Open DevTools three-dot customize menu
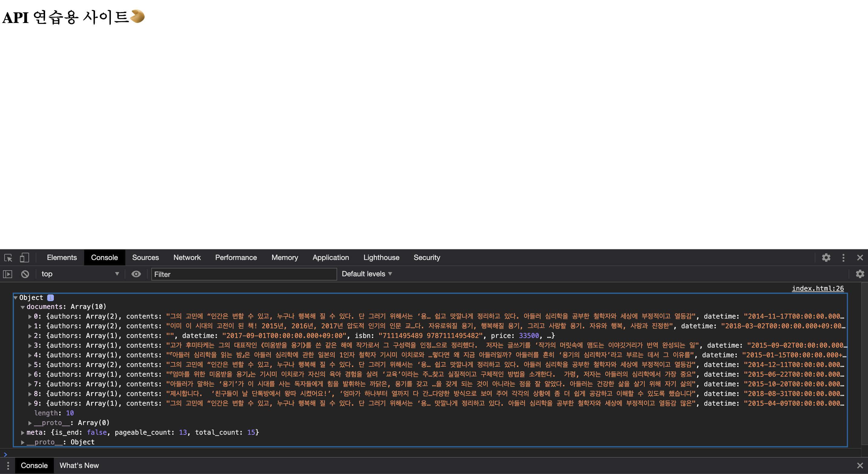Screen dimensions: 868x474 (x=843, y=258)
